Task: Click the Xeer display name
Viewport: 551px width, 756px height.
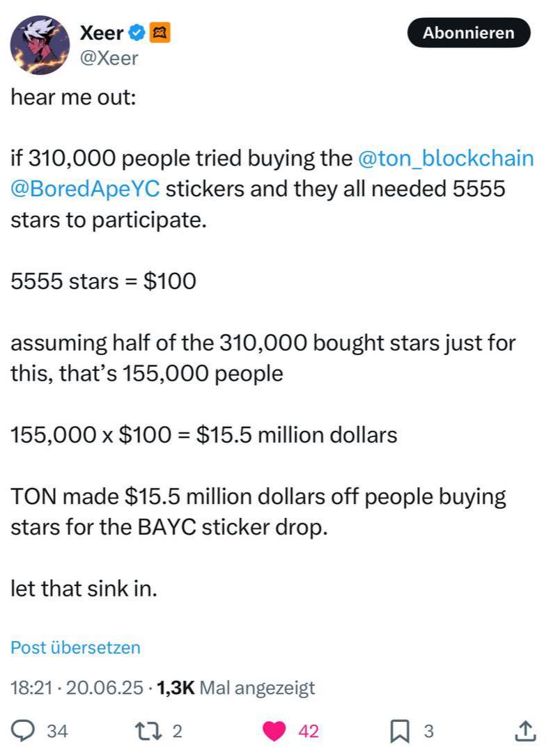Action: pos(101,33)
